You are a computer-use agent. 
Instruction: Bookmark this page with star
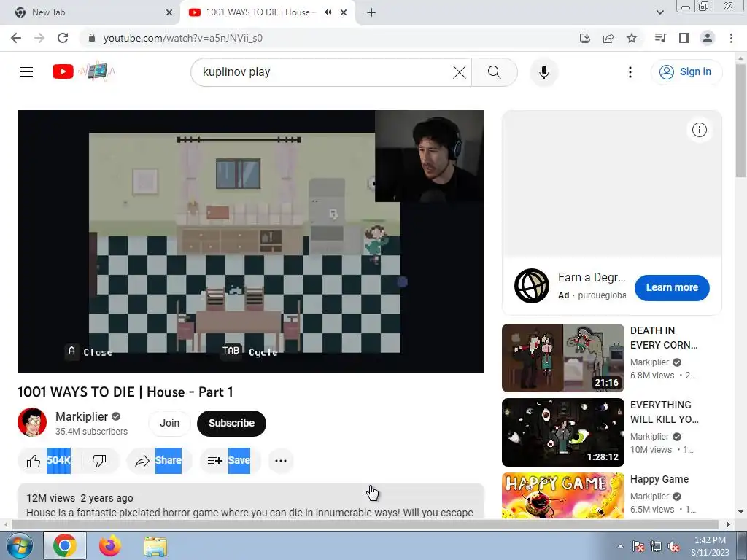coord(632,38)
